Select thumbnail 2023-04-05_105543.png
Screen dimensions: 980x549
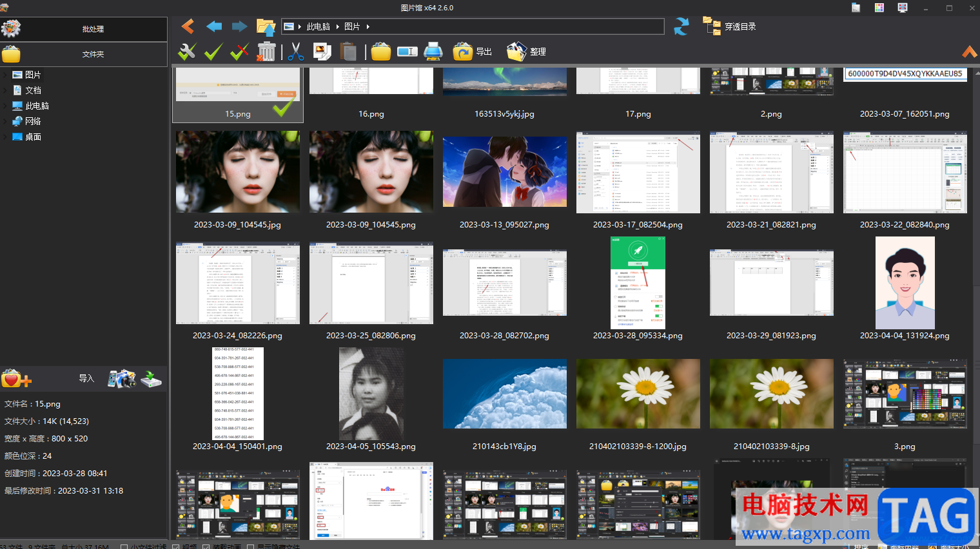click(371, 394)
